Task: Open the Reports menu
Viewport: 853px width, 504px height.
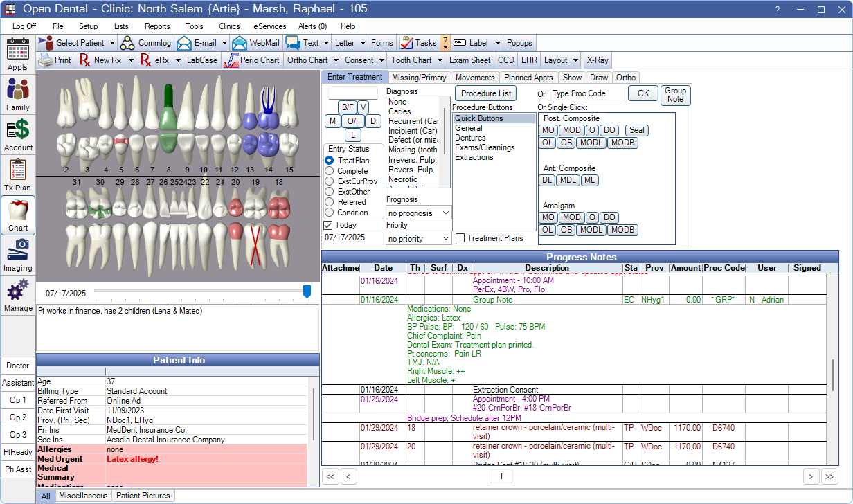Action: coord(157,26)
